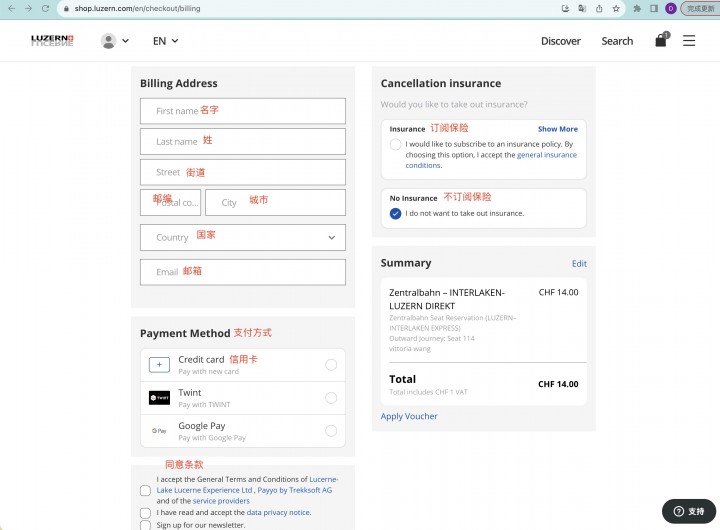
Task: Click the user account avatar icon
Action: click(x=108, y=41)
